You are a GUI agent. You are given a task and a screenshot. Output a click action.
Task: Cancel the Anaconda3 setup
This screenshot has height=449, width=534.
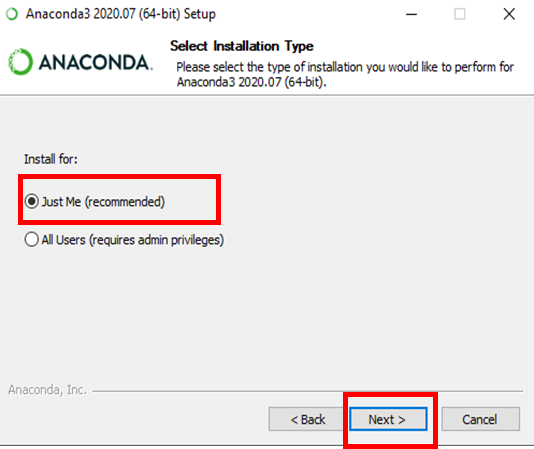tap(481, 419)
